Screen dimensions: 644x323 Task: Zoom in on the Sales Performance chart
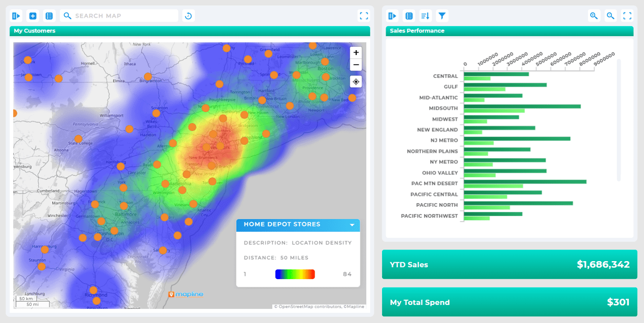point(594,16)
